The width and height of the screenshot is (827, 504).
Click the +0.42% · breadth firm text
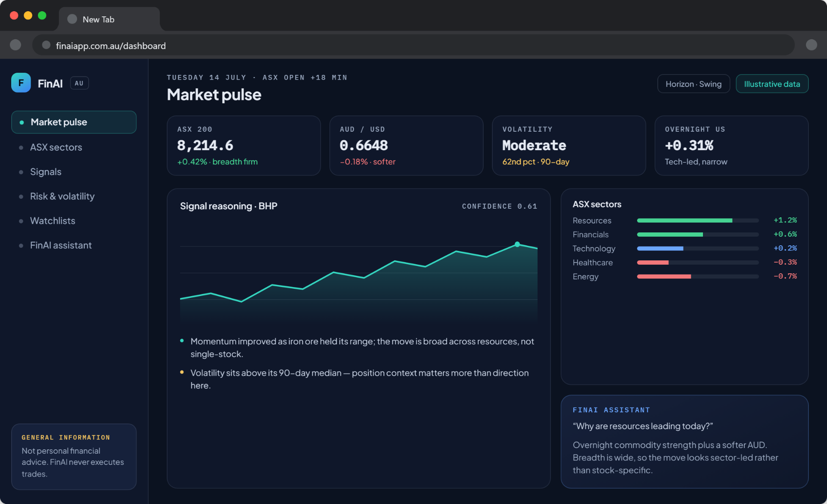click(218, 162)
